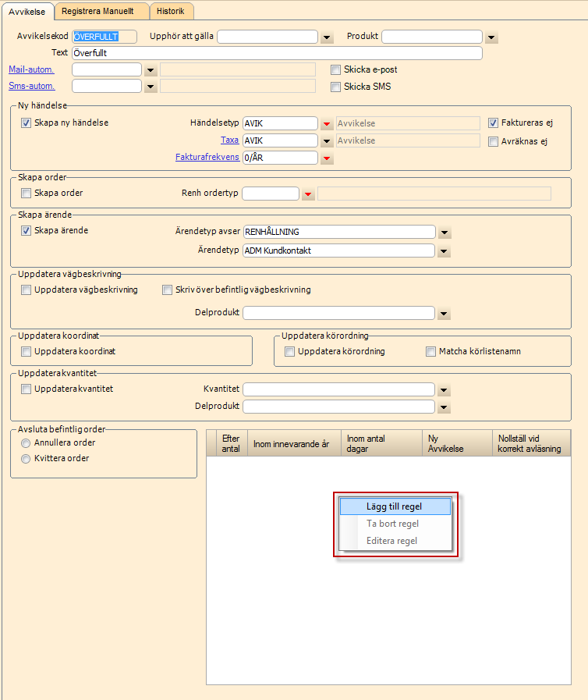Expand the Sms-autom. dropdown arrow

[x=151, y=86]
